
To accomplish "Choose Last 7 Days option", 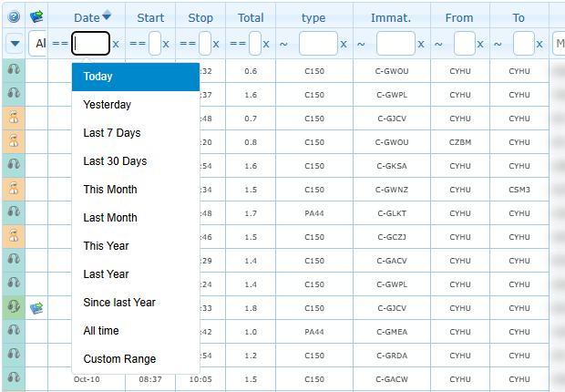I will tap(136, 133).
